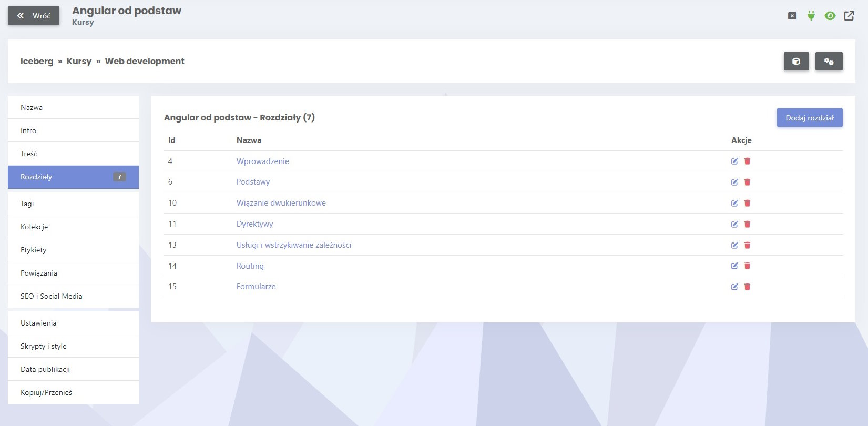Edit the Usługi i wstrzykiwanie zależności chapter

click(734, 245)
